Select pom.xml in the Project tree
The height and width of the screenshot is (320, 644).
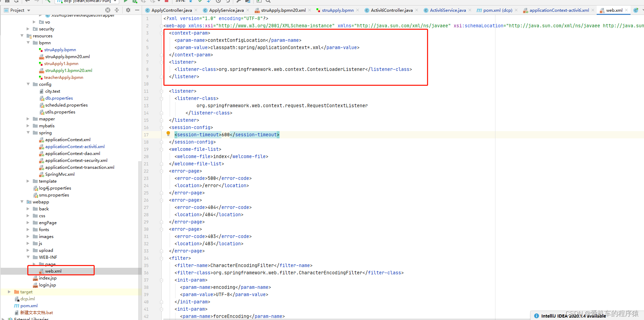(x=29, y=306)
